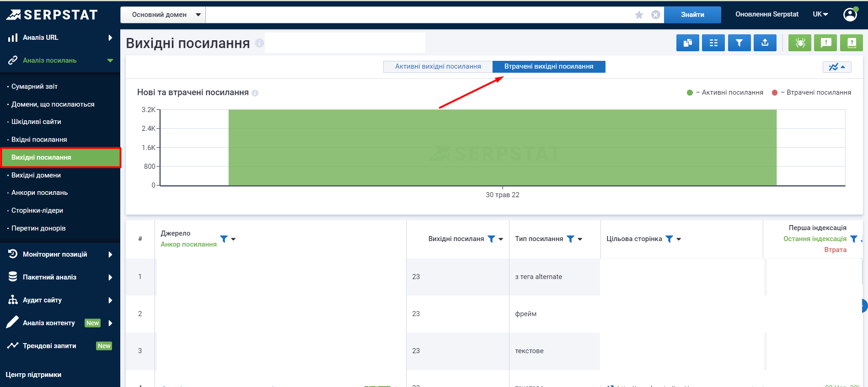The image size is (868, 387).
Task: Select Вихідні домени in sidebar menu
Action: 36,175
